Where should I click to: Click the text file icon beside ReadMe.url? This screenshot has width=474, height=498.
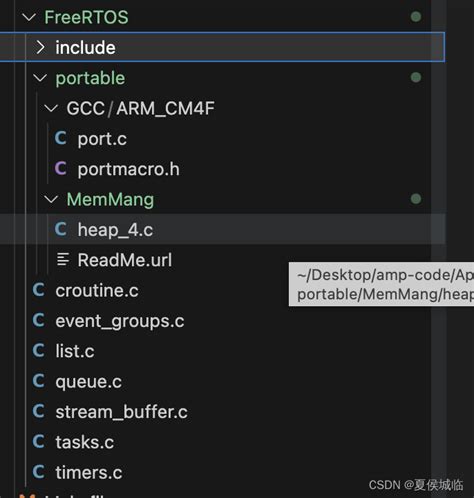pos(63,259)
